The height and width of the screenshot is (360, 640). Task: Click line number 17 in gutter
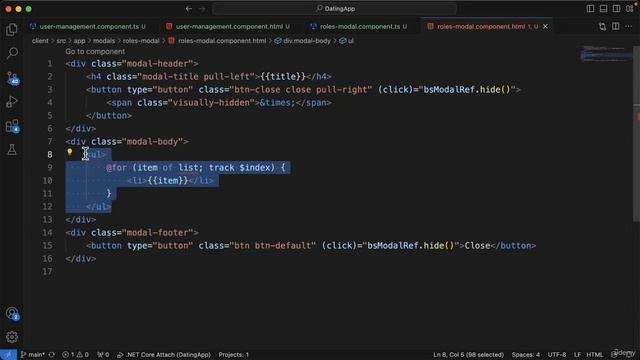[47, 272]
